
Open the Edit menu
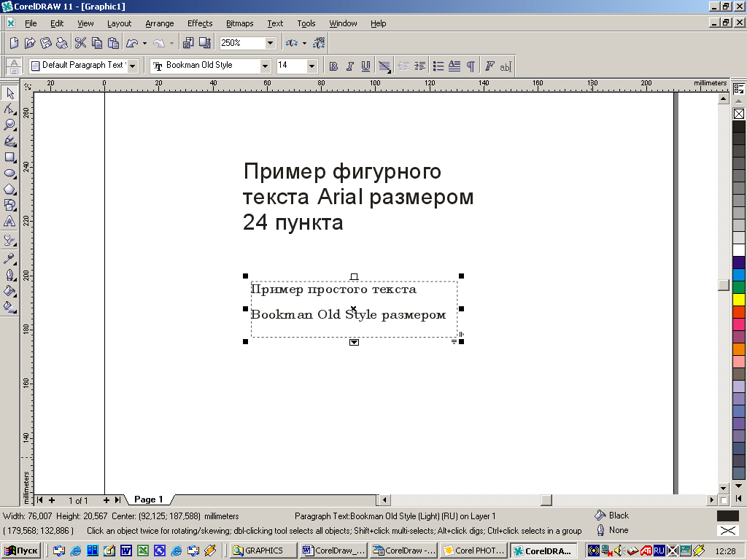(x=57, y=23)
